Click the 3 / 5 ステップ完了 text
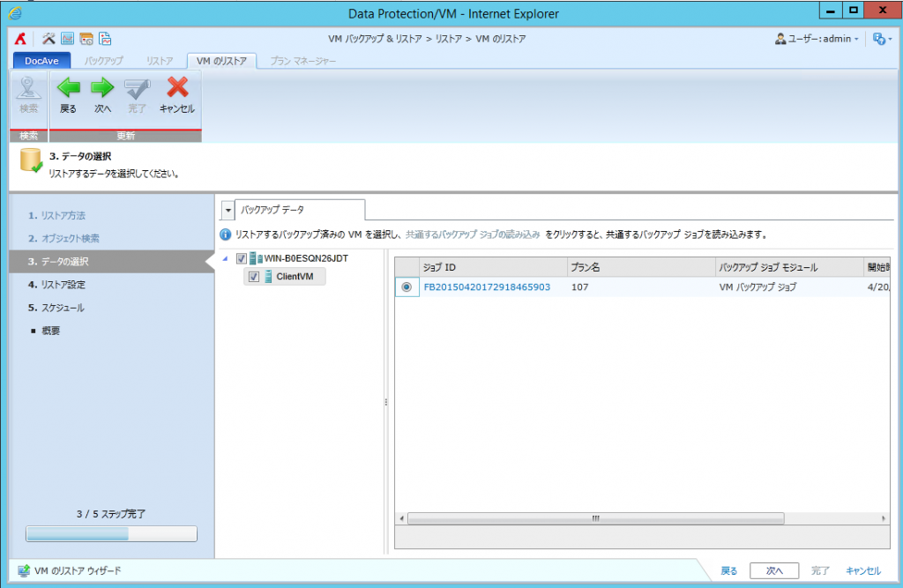The height and width of the screenshot is (588, 903). click(111, 514)
